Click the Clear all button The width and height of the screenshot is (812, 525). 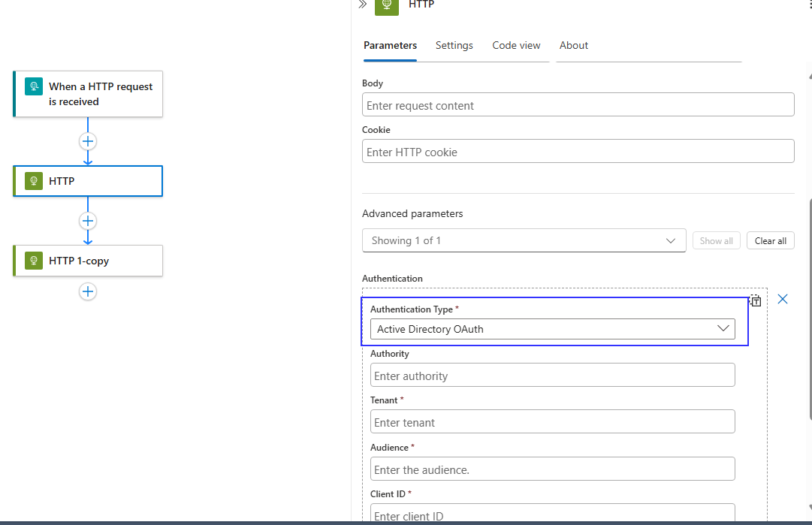coord(770,240)
